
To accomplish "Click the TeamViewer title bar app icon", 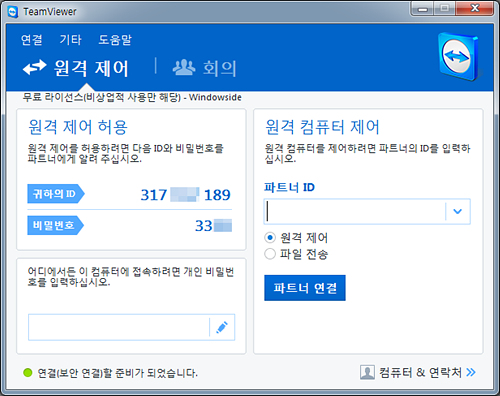I will tap(13, 12).
